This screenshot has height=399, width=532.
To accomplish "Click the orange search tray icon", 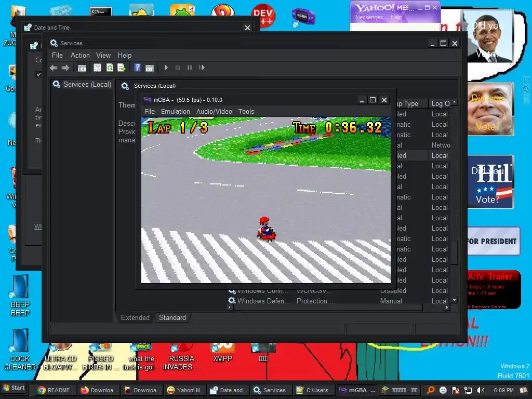I will [x=431, y=390].
